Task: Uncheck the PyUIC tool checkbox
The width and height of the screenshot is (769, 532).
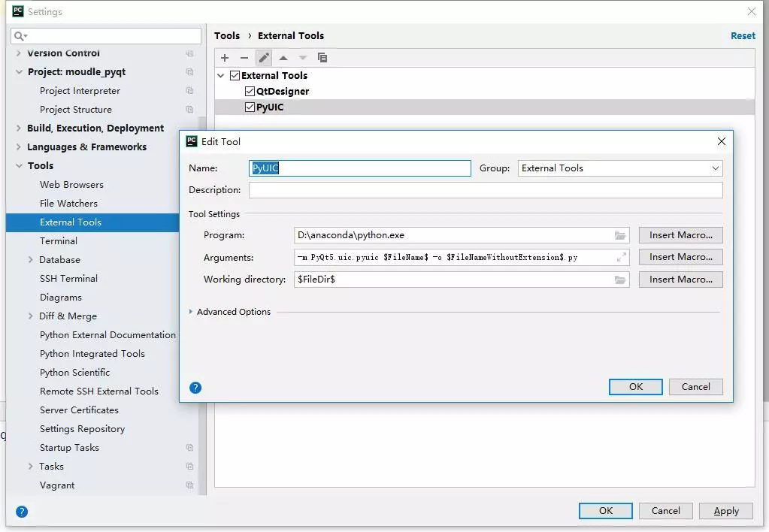Action: [250, 106]
